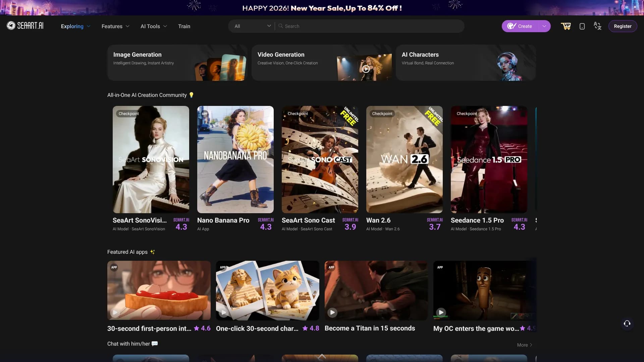Screen dimensions: 644x362
Task: Click the 'Featured AI apps' heading
Action: coord(127,252)
